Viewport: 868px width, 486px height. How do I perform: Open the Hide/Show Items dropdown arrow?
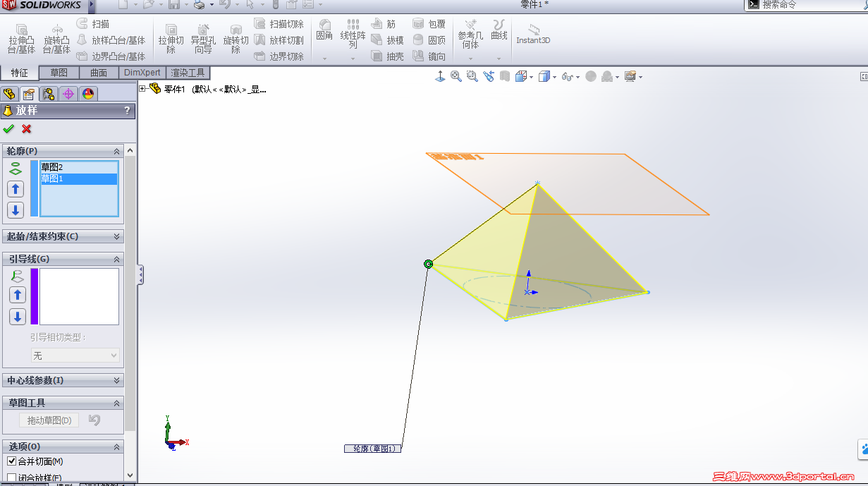point(577,77)
